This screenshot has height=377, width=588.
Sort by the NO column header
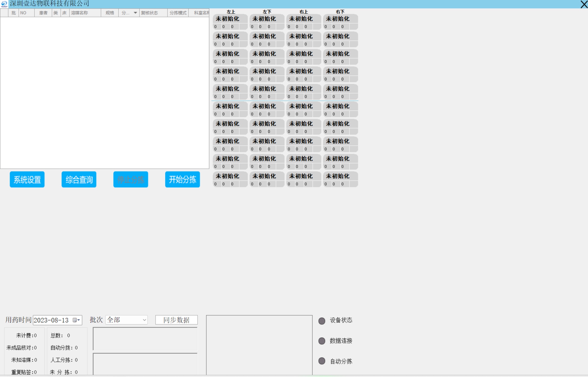point(26,13)
